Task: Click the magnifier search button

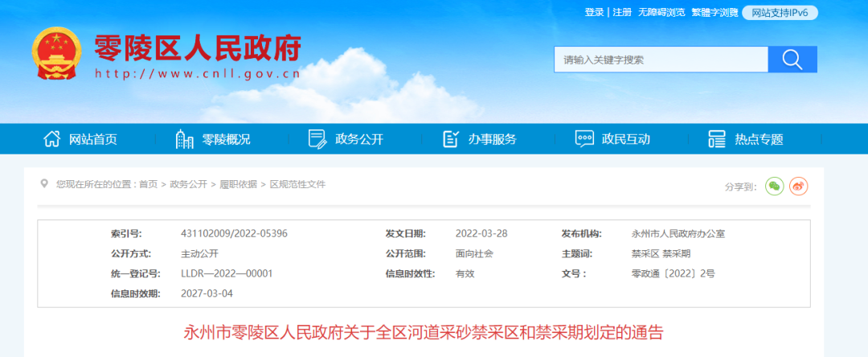Action: coord(792,59)
